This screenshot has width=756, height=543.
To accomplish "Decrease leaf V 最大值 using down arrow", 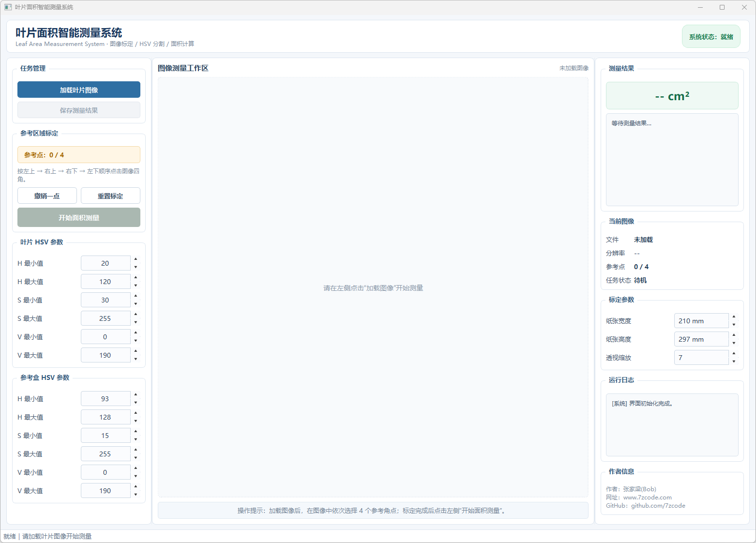I will point(136,359).
